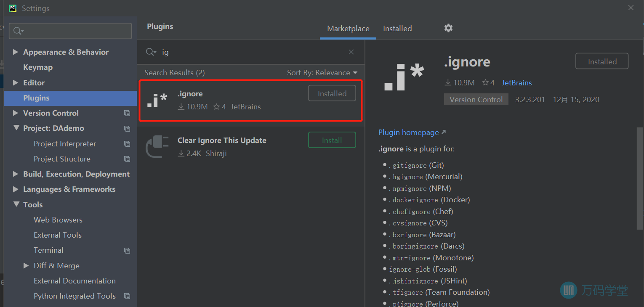Click the .gitignore (Git) list entry
The width and height of the screenshot is (644, 307).
coord(416,165)
